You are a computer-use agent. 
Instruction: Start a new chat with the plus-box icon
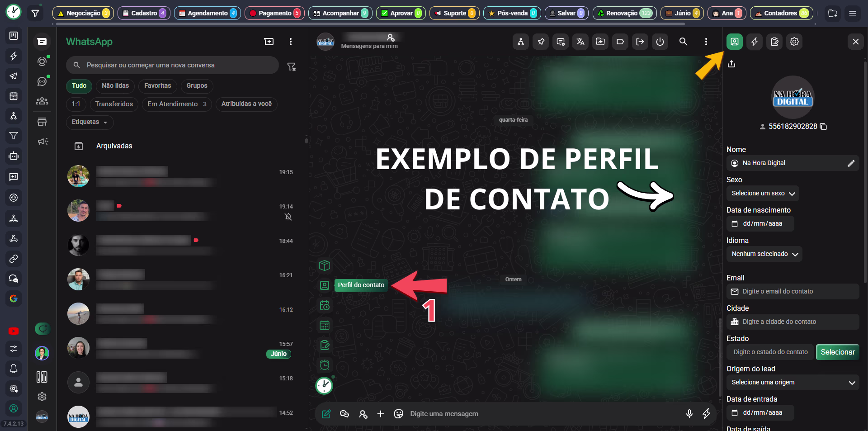point(269,42)
